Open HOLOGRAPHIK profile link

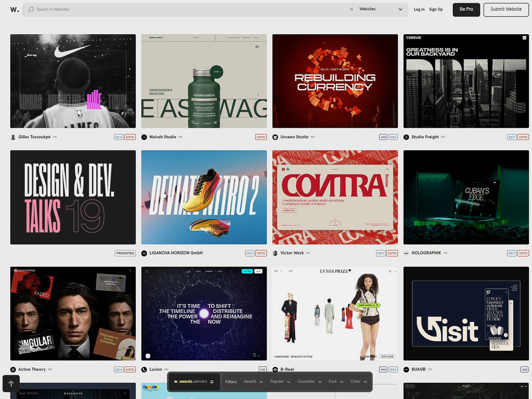[426, 253]
